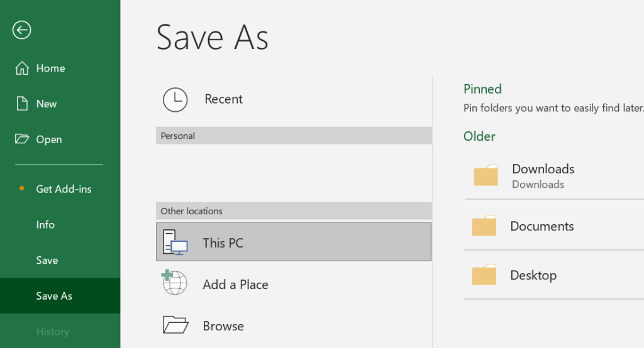644x348 pixels.
Task: Open the Get Add-ins menu item
Action: [64, 189]
